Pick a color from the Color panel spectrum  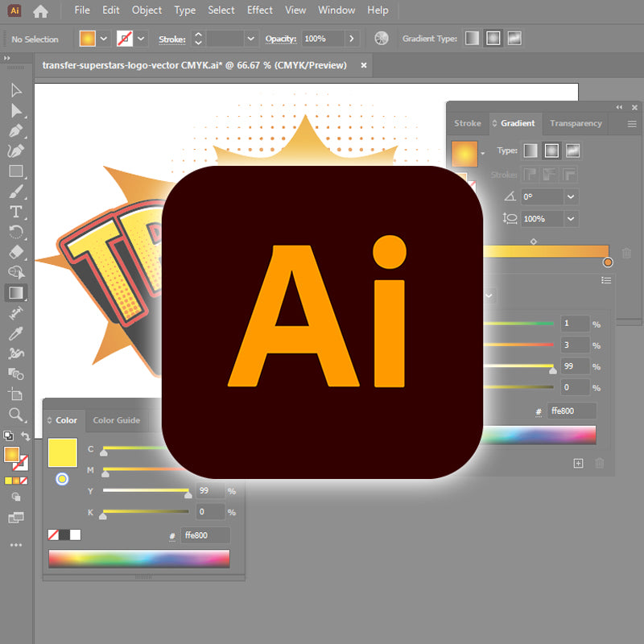(x=138, y=559)
